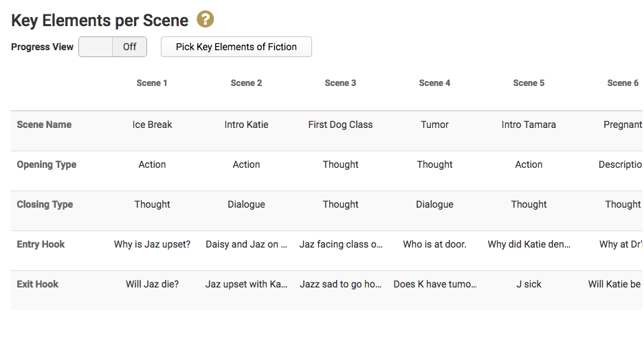Viewport: 644px width, 337px height.
Task: Select the 'Will Jaz die?' exit hook
Action: point(152,284)
